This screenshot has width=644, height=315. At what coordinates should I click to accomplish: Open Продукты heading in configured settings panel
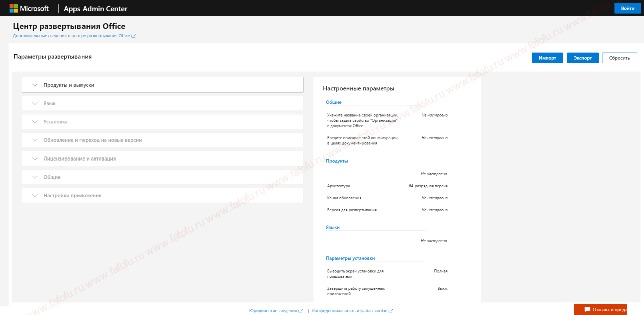[x=337, y=161]
